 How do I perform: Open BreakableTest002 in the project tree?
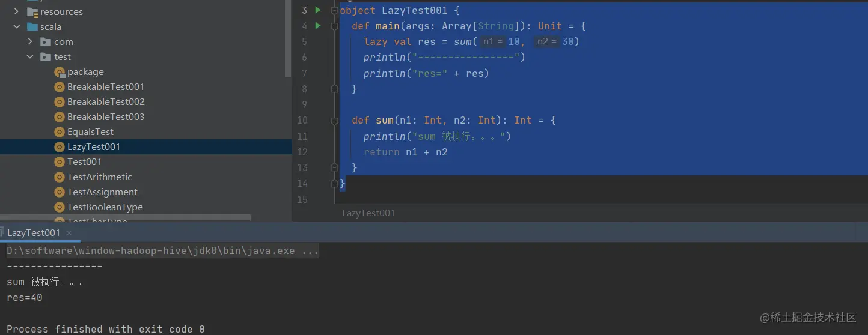pos(106,102)
